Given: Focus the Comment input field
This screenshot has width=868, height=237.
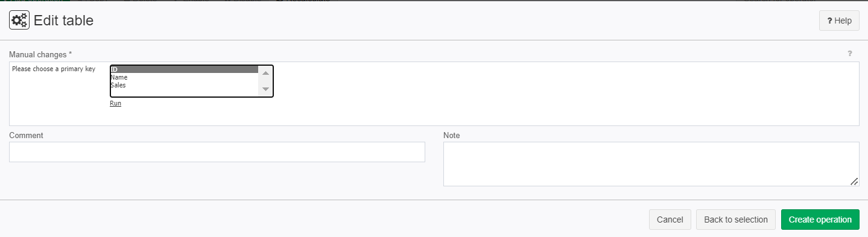Looking at the screenshot, I should coord(217,152).
